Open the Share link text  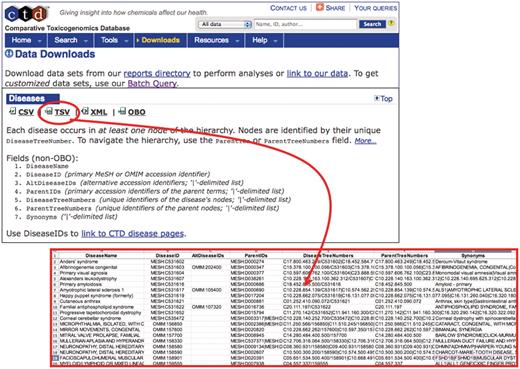pos(335,8)
